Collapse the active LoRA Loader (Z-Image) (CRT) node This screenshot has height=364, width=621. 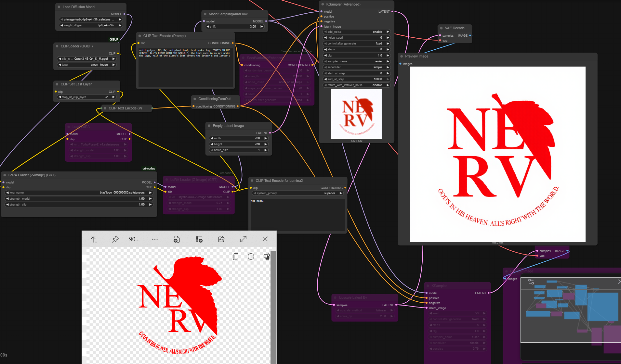[5, 175]
